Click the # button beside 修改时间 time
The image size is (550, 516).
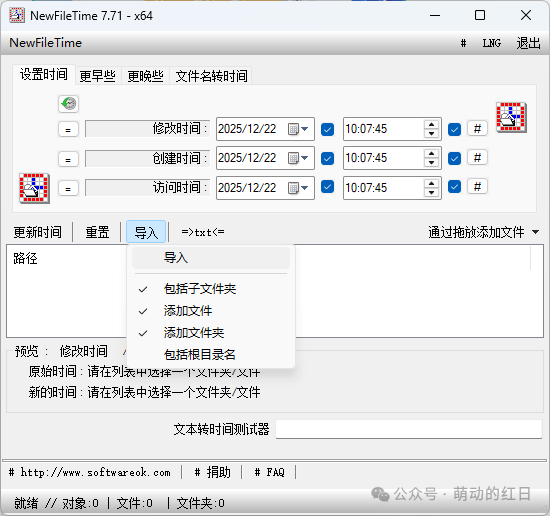coord(477,129)
